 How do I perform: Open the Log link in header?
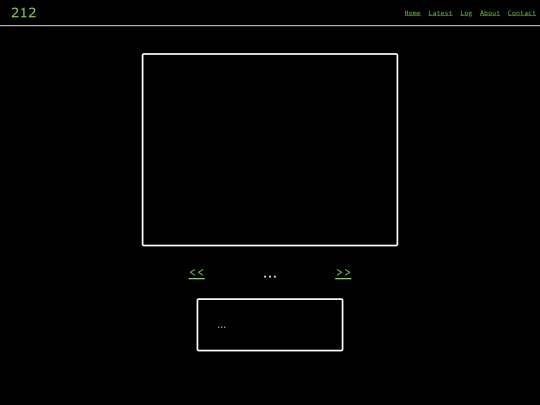(466, 13)
